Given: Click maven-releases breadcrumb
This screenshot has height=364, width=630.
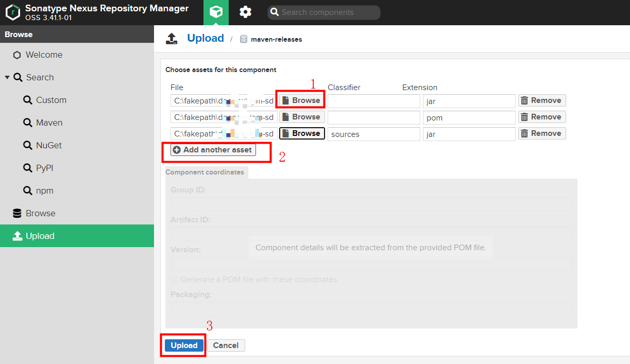Looking at the screenshot, I should click(x=276, y=39).
